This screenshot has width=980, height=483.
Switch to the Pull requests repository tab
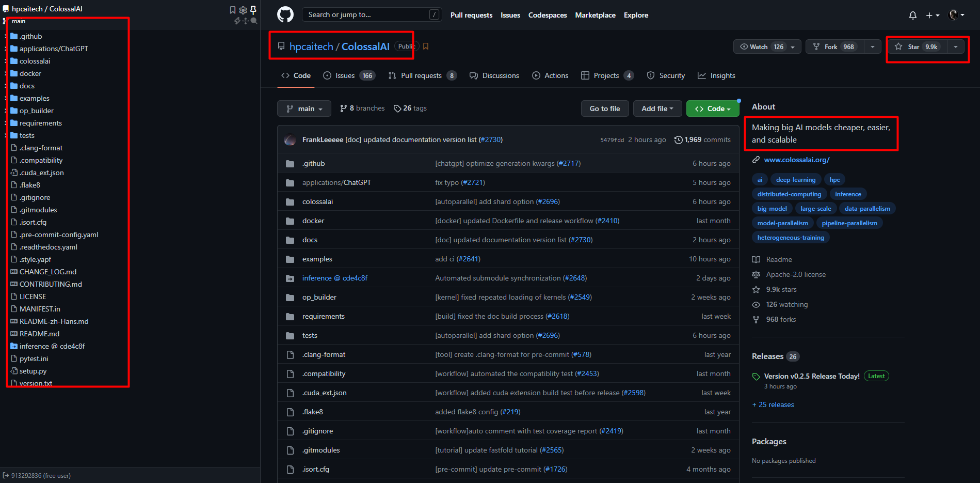423,75
